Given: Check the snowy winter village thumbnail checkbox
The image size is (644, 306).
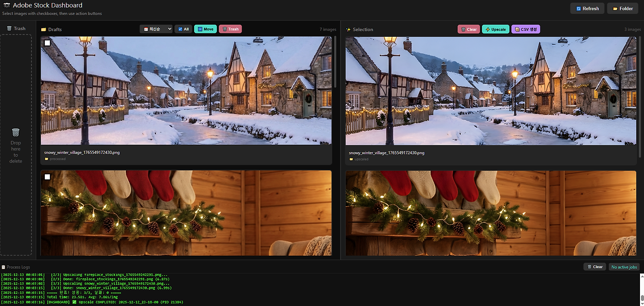Looking at the screenshot, I should [47, 43].
